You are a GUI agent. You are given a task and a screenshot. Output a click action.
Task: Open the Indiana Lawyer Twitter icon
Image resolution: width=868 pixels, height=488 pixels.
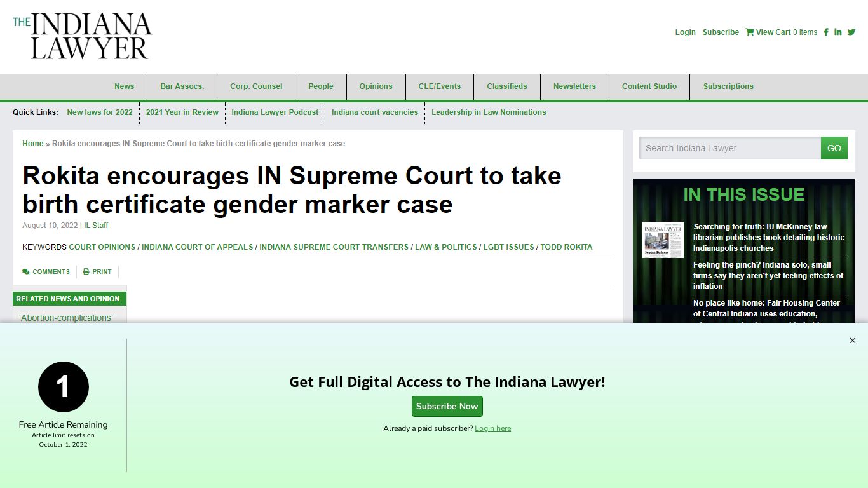[851, 32]
